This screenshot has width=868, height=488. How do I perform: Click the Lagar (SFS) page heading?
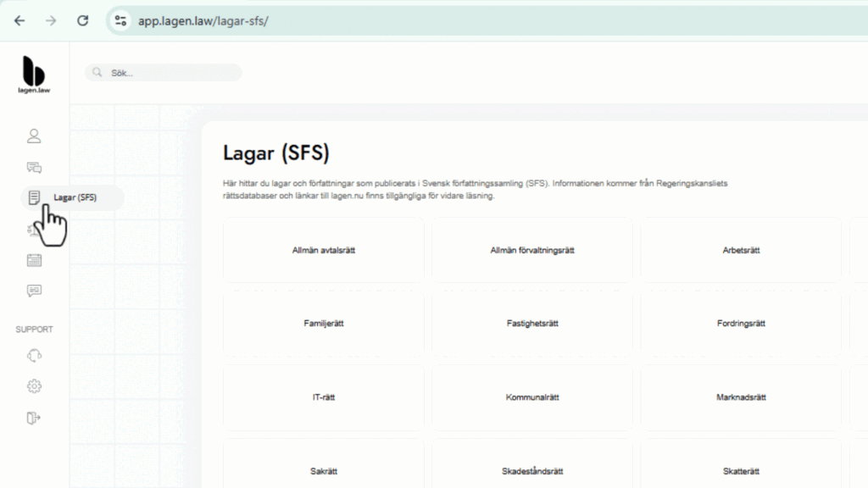point(276,153)
